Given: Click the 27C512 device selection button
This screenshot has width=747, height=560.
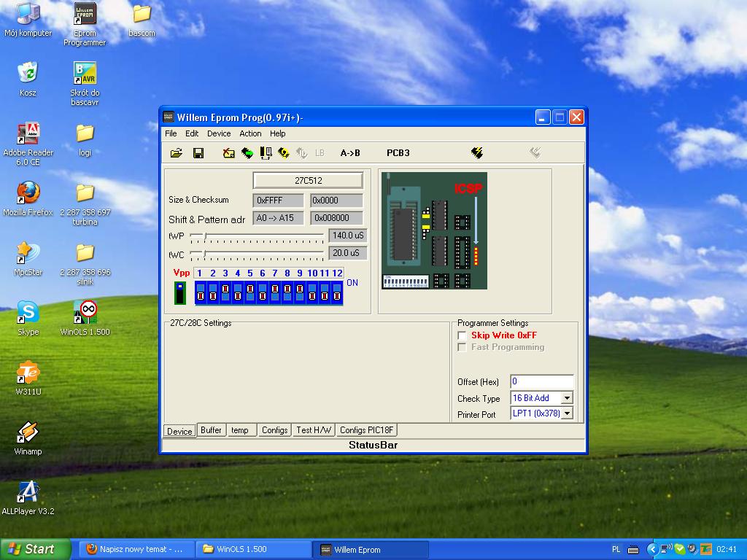Looking at the screenshot, I should [308, 180].
